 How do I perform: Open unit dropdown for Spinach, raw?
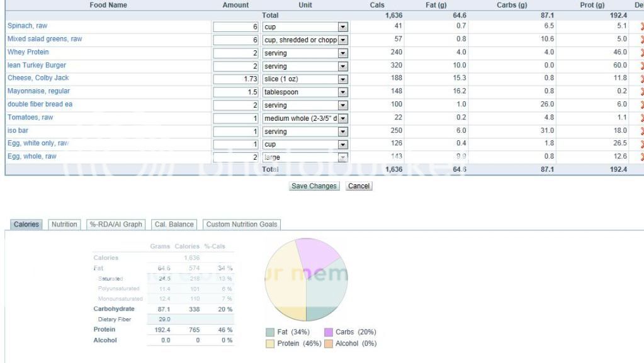343,27
